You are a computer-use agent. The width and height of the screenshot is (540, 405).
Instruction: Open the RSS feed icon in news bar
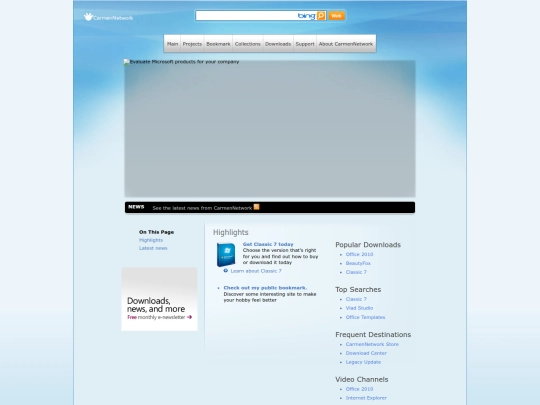(257, 207)
